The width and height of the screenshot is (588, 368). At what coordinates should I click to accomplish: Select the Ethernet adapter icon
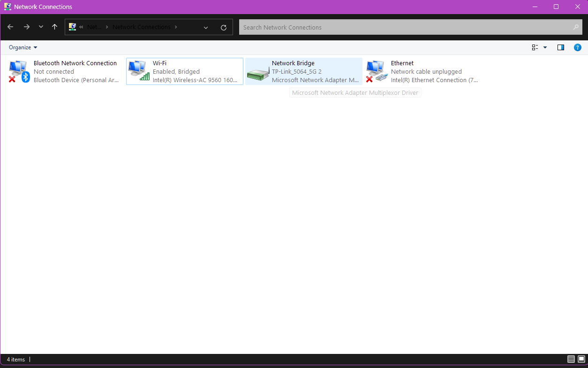click(x=377, y=71)
